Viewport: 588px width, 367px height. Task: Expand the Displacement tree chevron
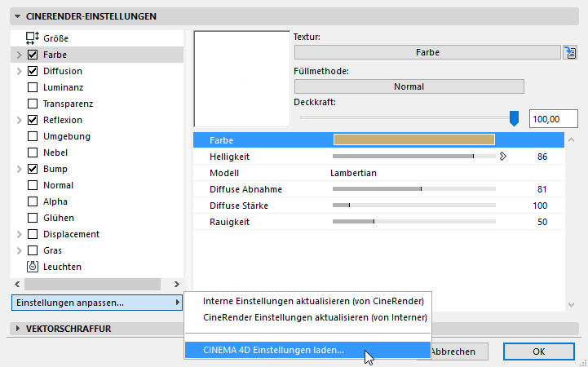pos(19,234)
